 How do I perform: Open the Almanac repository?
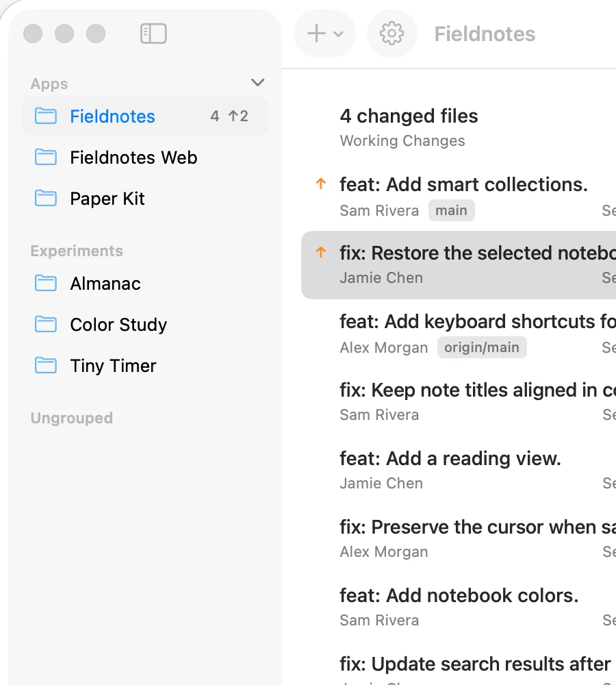[145, 284]
